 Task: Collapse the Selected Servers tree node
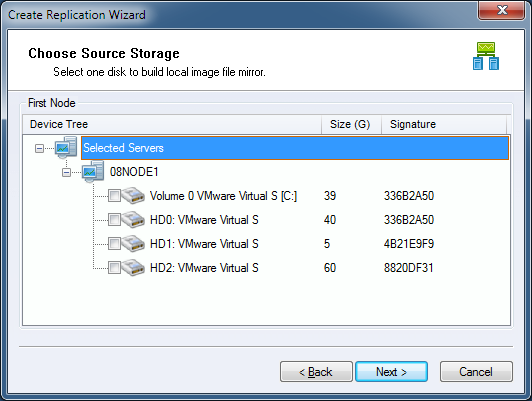[39, 148]
